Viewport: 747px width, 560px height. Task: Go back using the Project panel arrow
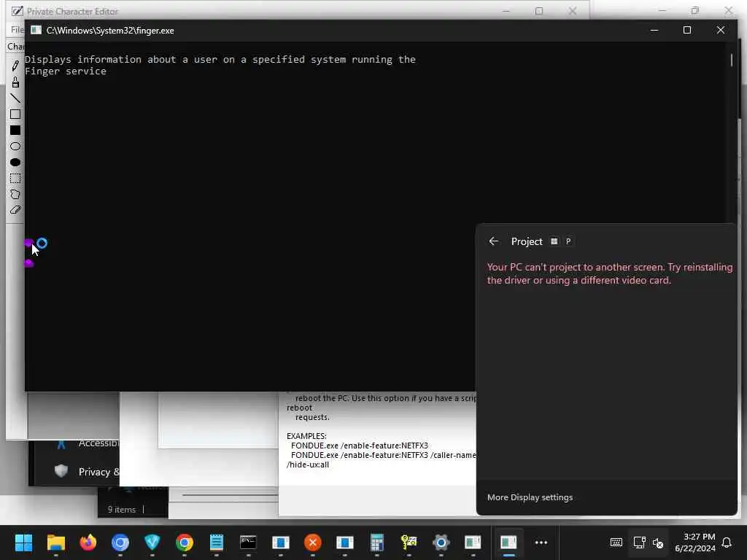494,241
